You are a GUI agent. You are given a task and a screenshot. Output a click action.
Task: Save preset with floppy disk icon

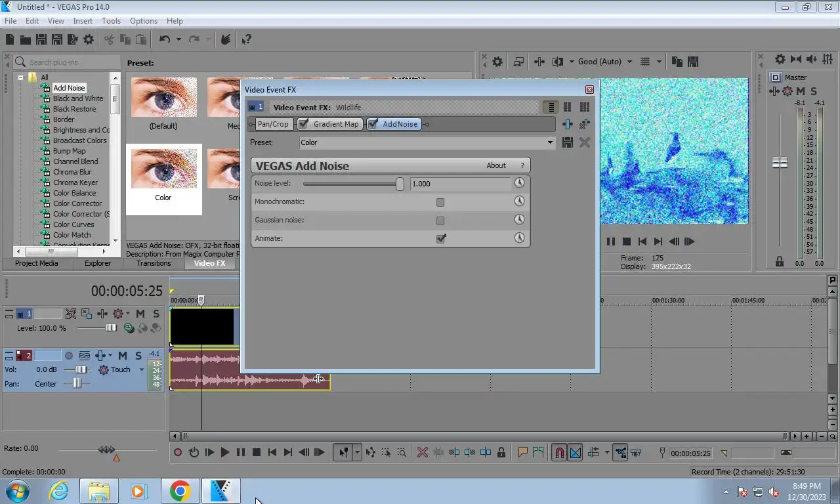coord(568,142)
